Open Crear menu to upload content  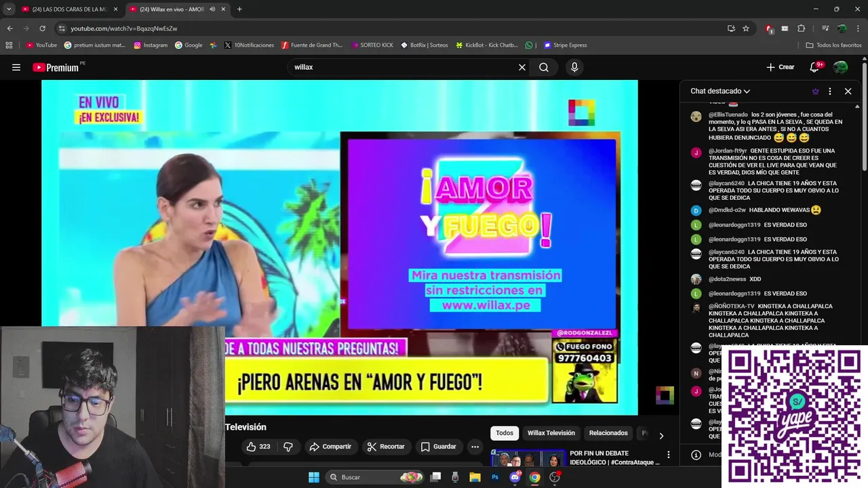(x=780, y=67)
